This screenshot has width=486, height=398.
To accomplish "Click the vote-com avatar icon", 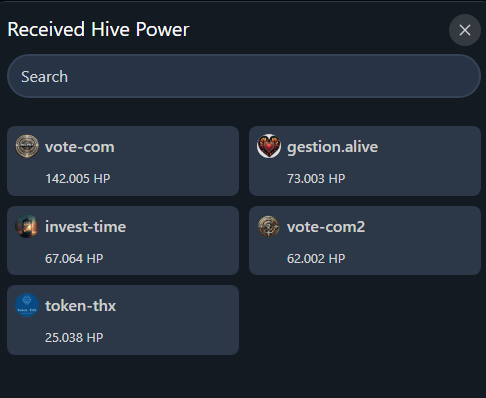I will (27, 146).
